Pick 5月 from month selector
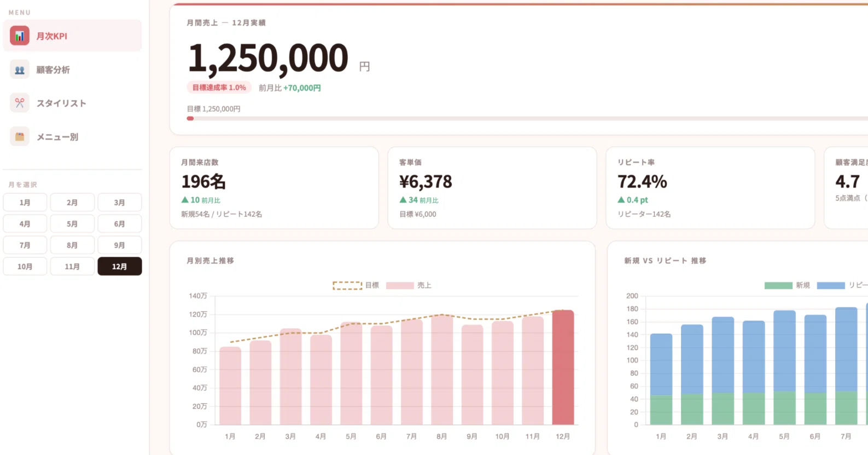868x455 pixels. 72,224
